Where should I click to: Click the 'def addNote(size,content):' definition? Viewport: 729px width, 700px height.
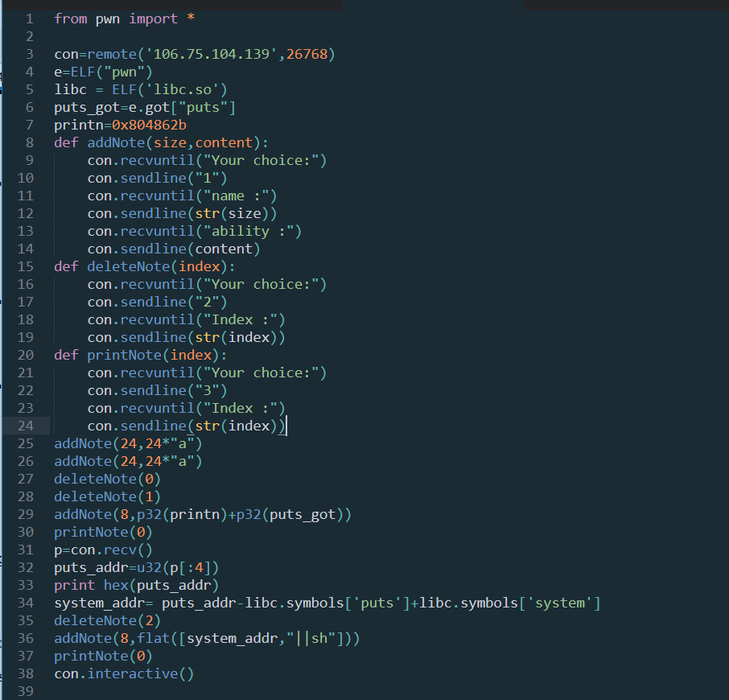click(x=161, y=142)
